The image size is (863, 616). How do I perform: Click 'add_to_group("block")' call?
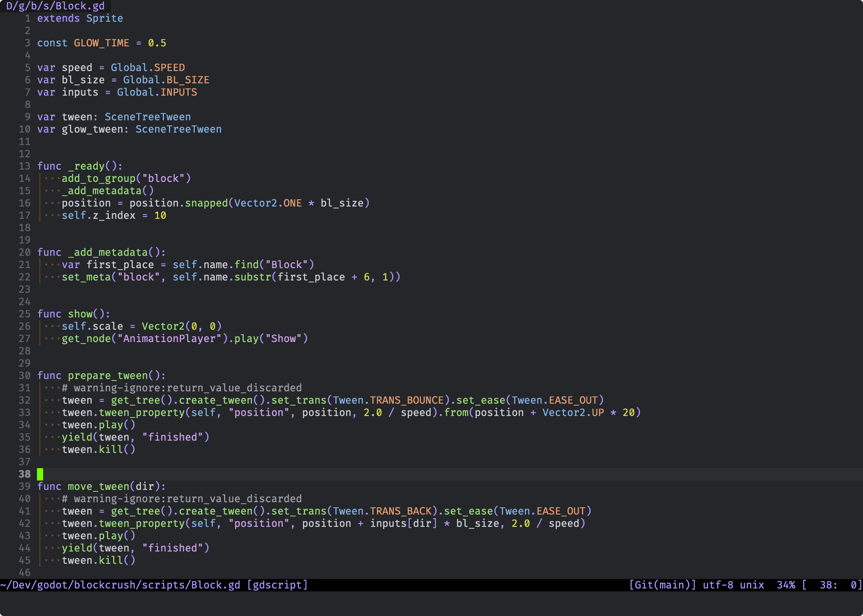tap(127, 178)
